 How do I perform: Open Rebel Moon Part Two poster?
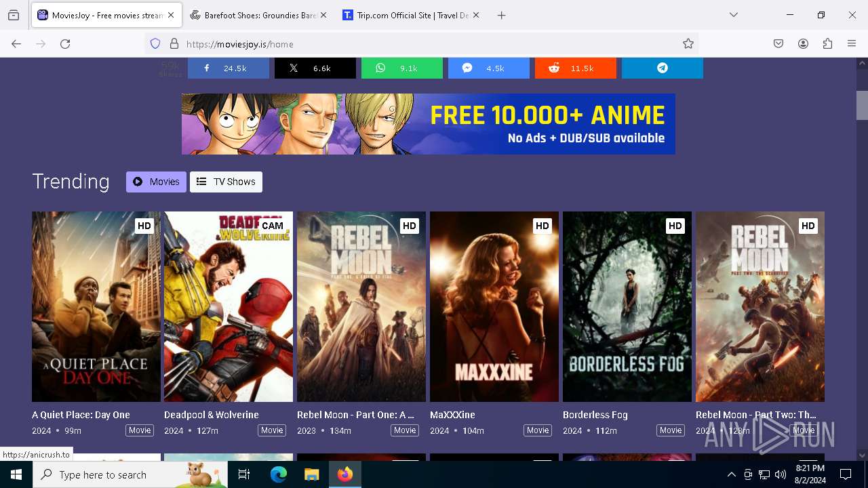click(760, 306)
